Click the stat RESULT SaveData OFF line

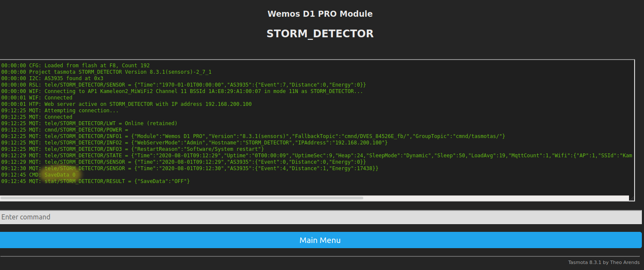tap(95, 181)
